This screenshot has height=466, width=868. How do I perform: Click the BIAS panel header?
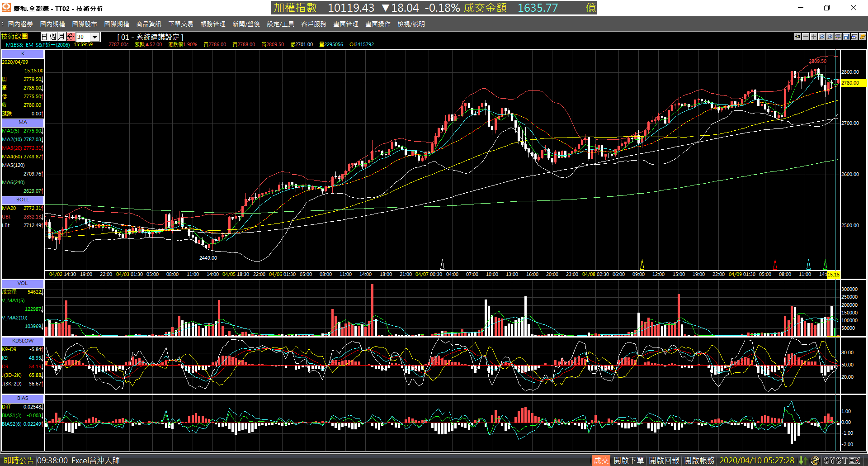pos(23,399)
